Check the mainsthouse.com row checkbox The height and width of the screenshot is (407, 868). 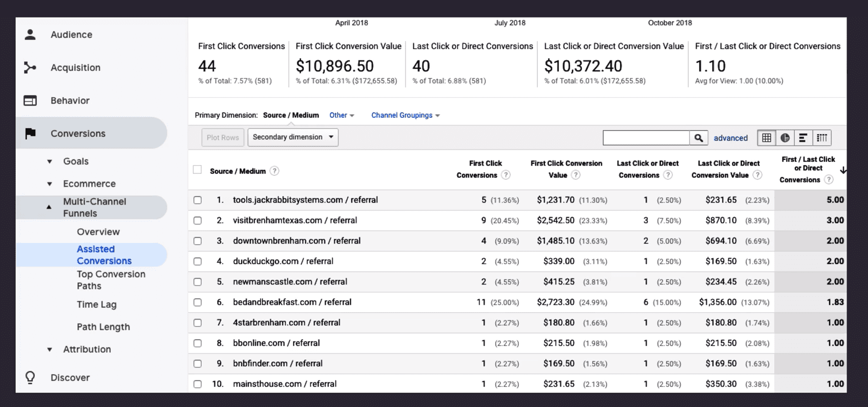[x=198, y=384]
